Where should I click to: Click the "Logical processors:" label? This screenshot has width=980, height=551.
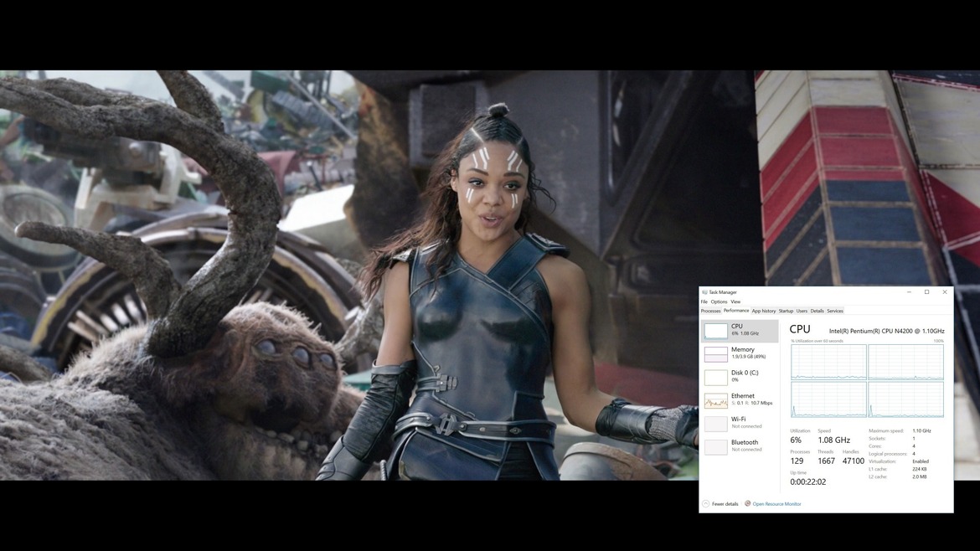[888, 454]
